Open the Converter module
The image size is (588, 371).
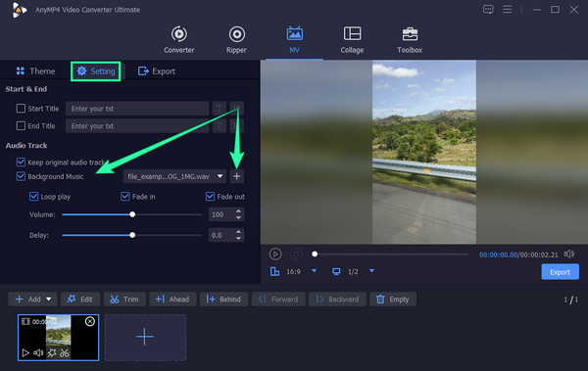[x=179, y=40]
